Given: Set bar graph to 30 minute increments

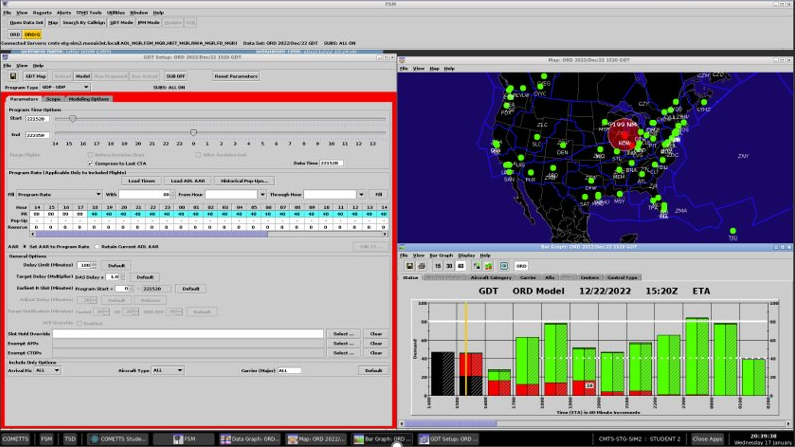Looking at the screenshot, I should pyautogui.click(x=449, y=266).
